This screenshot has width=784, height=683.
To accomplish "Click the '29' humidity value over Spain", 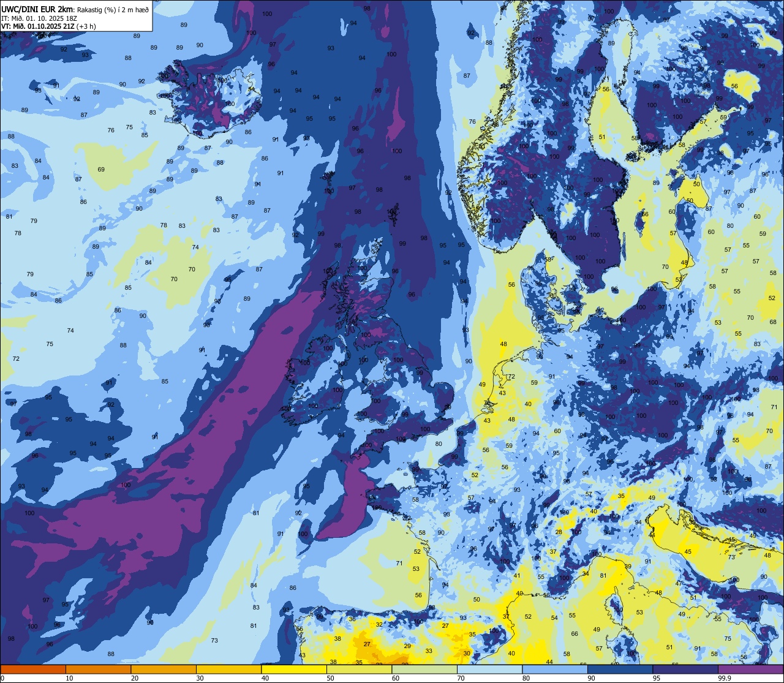I will coord(407,646).
